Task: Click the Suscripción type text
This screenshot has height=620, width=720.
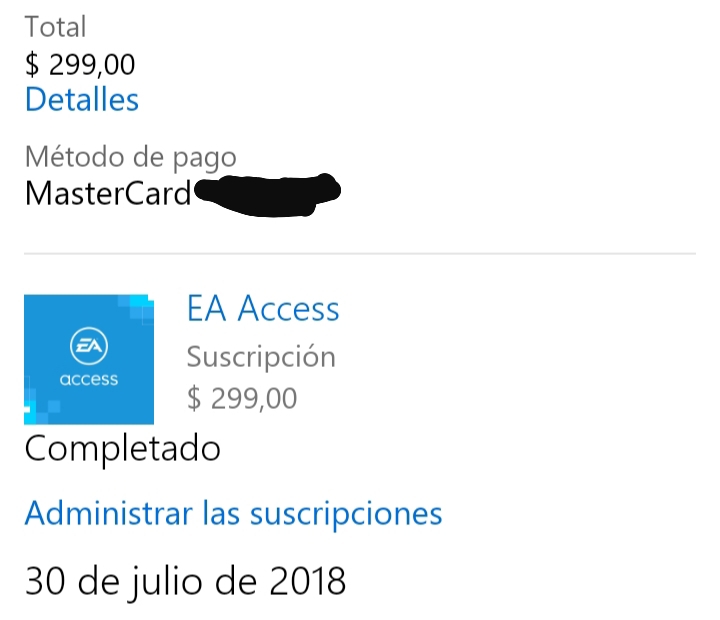Action: pos(261,357)
